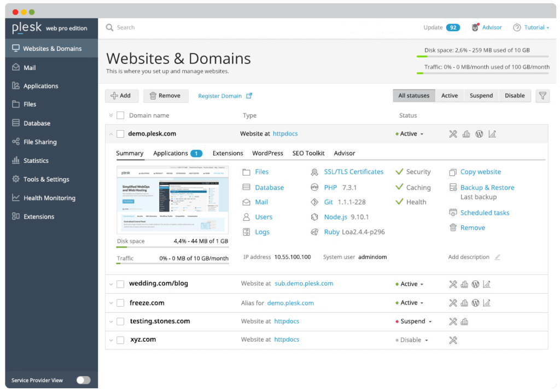Open the SEO chart icon for demo.plesk.com
The image size is (560, 392).
[x=492, y=134]
